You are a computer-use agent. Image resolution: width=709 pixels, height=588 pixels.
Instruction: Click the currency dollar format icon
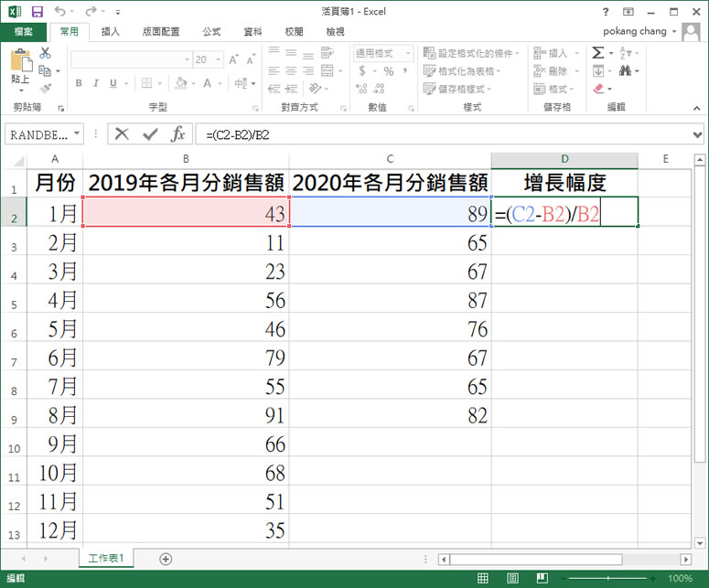362,71
